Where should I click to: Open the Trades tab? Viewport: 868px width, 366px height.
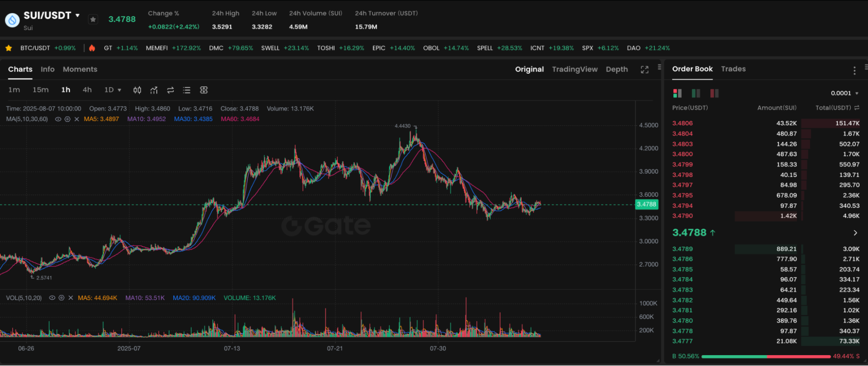[733, 69]
